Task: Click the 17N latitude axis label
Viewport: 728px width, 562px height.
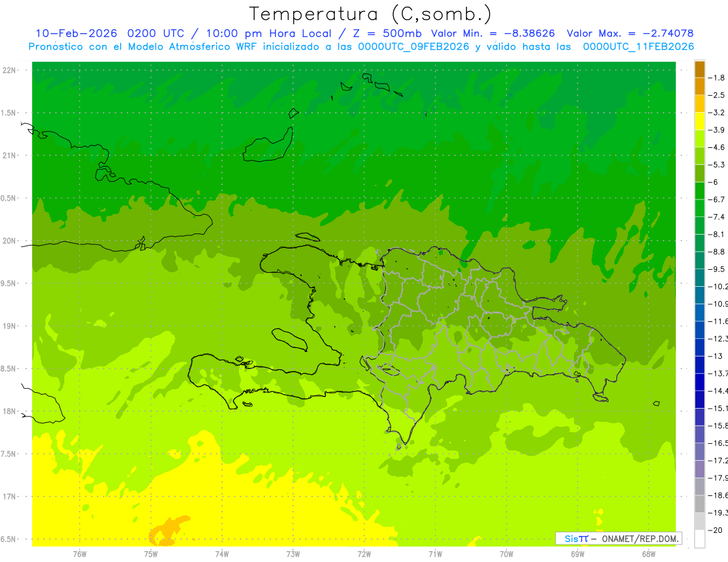Action: click(10, 497)
